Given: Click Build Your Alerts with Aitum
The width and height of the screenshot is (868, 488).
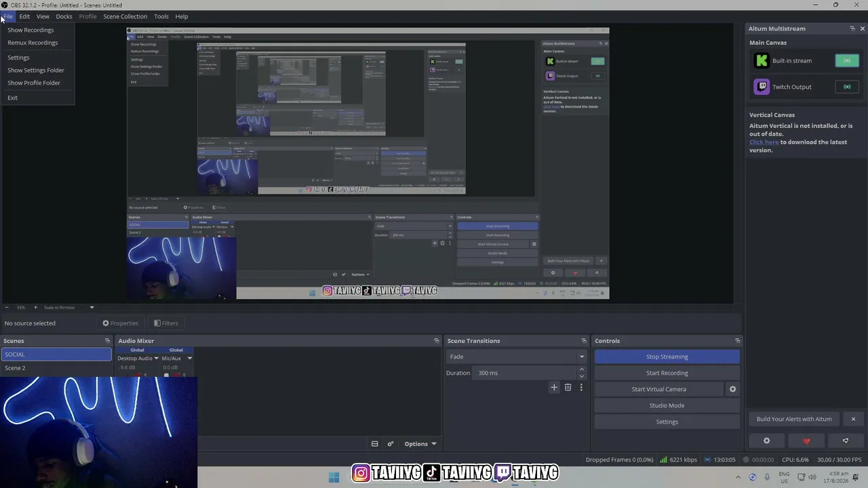Looking at the screenshot, I should click(794, 419).
